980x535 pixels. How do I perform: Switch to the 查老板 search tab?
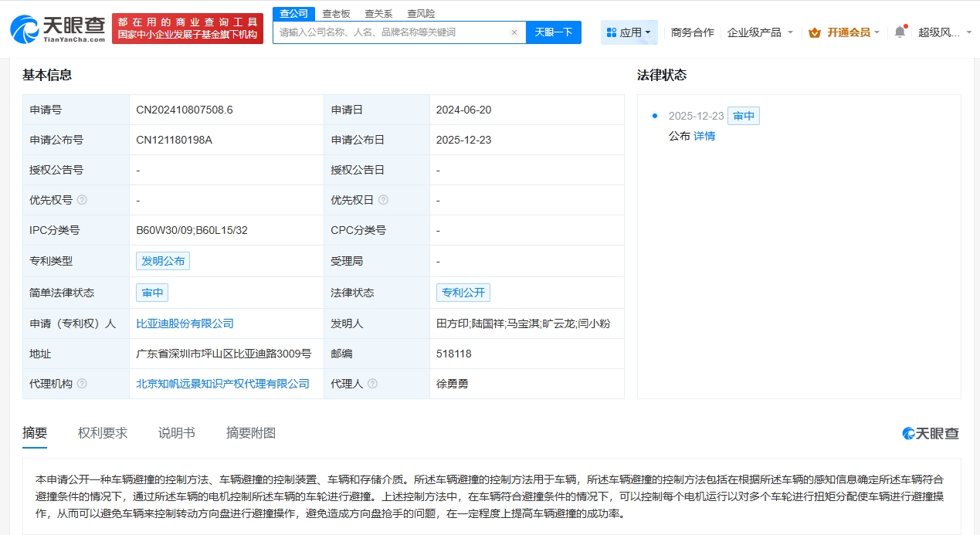pos(336,13)
